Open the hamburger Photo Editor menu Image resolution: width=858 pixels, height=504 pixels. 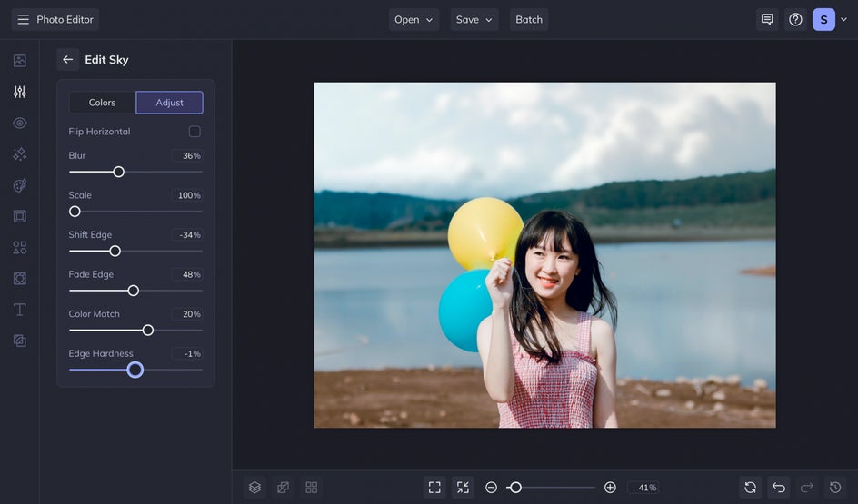click(x=55, y=20)
